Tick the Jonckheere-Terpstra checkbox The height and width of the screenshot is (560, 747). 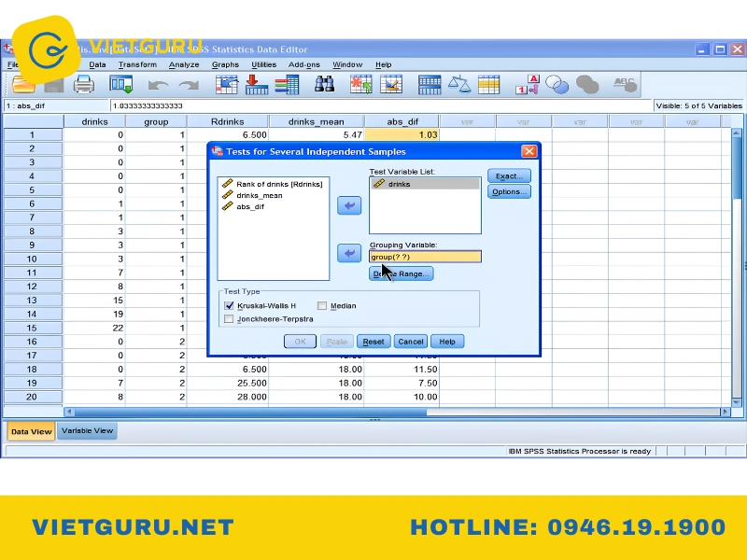229,319
